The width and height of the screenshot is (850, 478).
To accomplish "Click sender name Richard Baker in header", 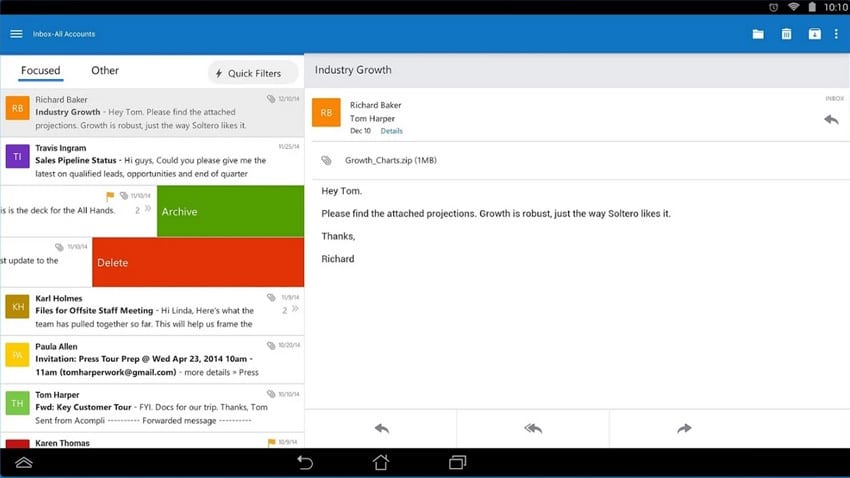I will pyautogui.click(x=376, y=105).
